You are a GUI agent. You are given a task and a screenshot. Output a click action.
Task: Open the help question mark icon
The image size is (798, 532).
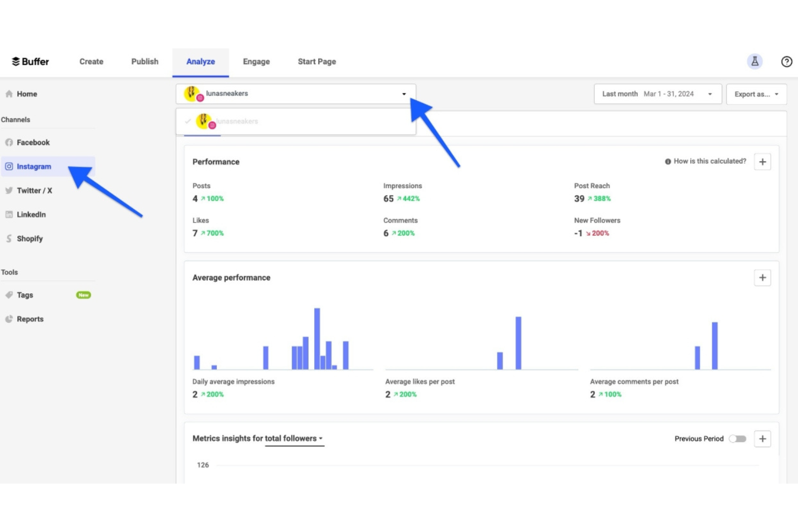click(x=787, y=61)
